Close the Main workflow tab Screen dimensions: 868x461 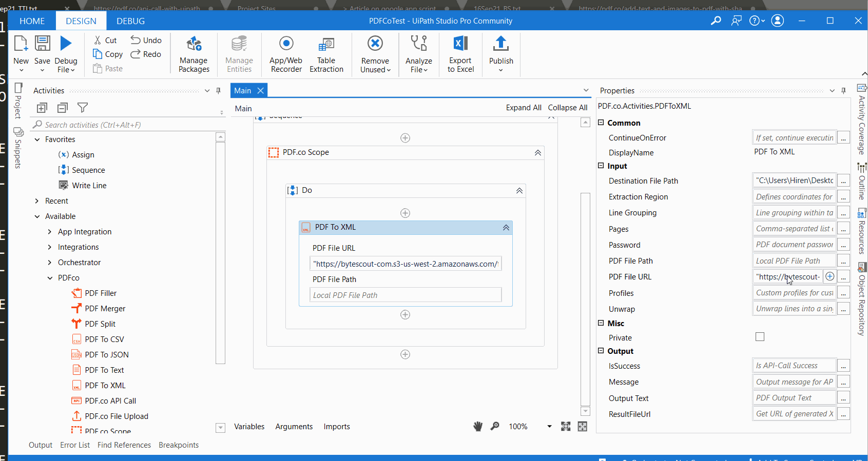[x=261, y=91]
